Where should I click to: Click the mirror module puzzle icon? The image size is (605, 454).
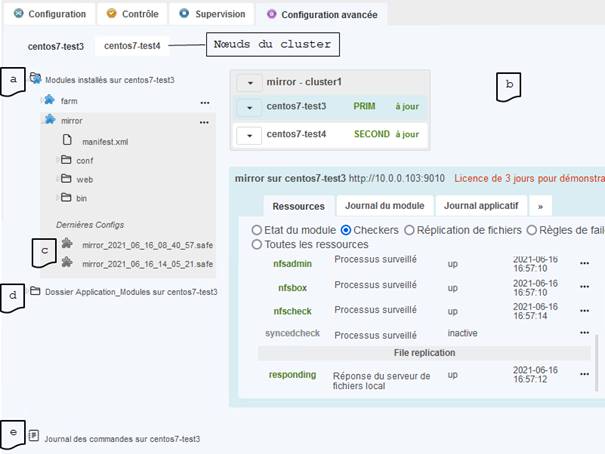(x=48, y=121)
